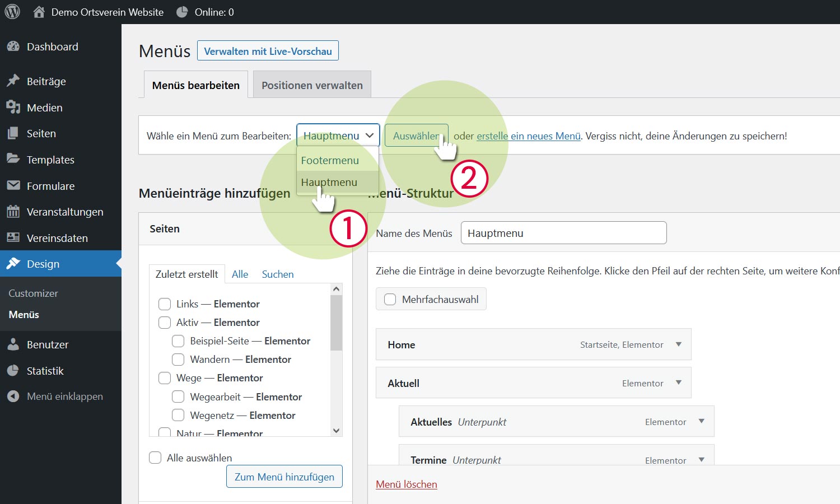Select the Alle tab in Seiten
Viewport: 840px width, 504px height.
point(240,274)
